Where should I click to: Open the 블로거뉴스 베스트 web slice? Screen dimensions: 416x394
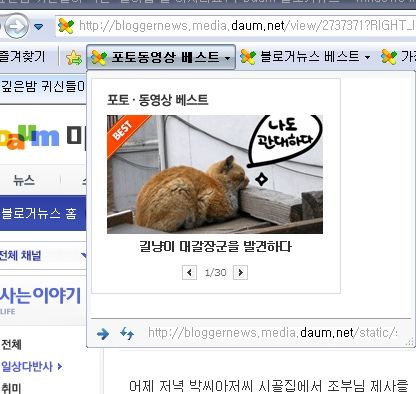(305, 57)
